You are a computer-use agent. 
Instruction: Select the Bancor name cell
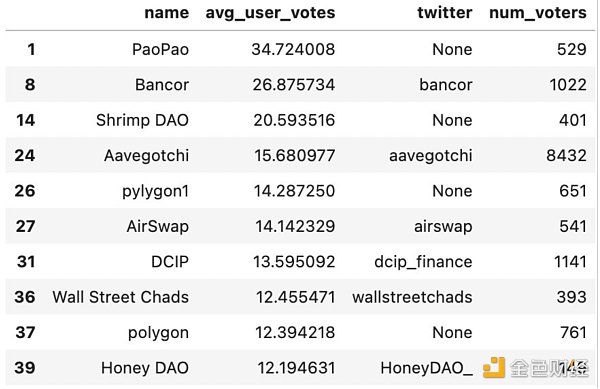pyautogui.click(x=162, y=85)
